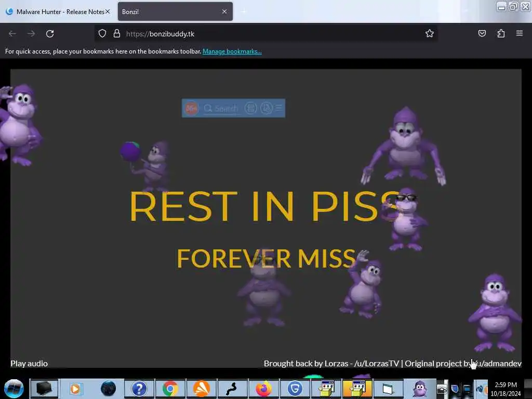Open the Windows Start menu orb
Screen dimensions: 532x399
point(14,389)
